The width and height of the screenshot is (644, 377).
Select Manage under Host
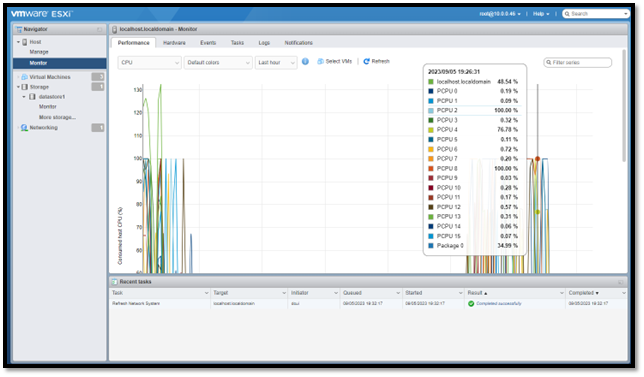click(39, 52)
